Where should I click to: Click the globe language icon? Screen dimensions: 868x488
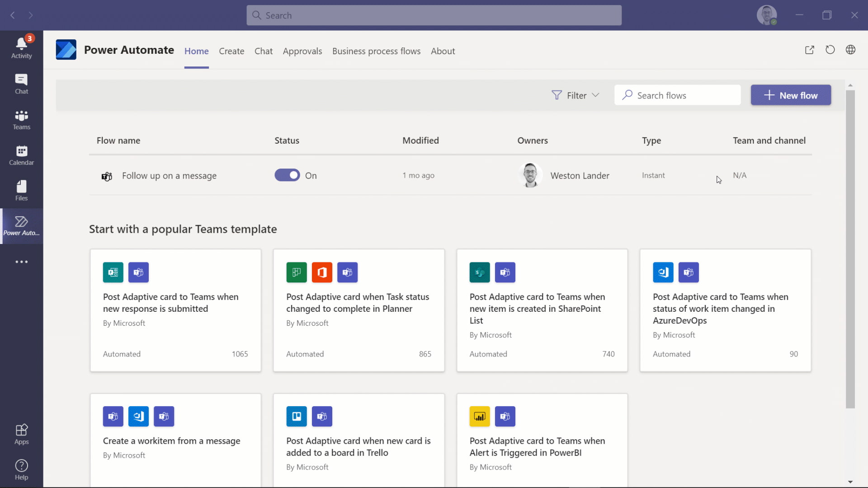point(851,50)
